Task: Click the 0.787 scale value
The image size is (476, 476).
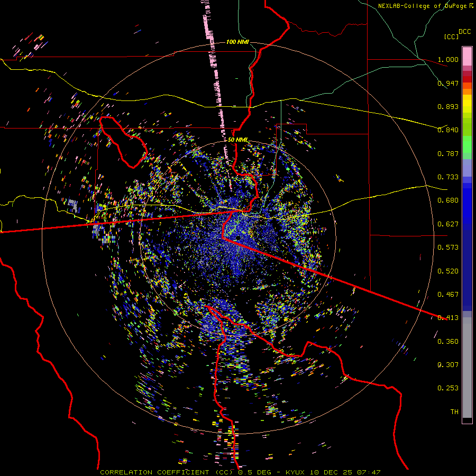Action: [x=448, y=153]
